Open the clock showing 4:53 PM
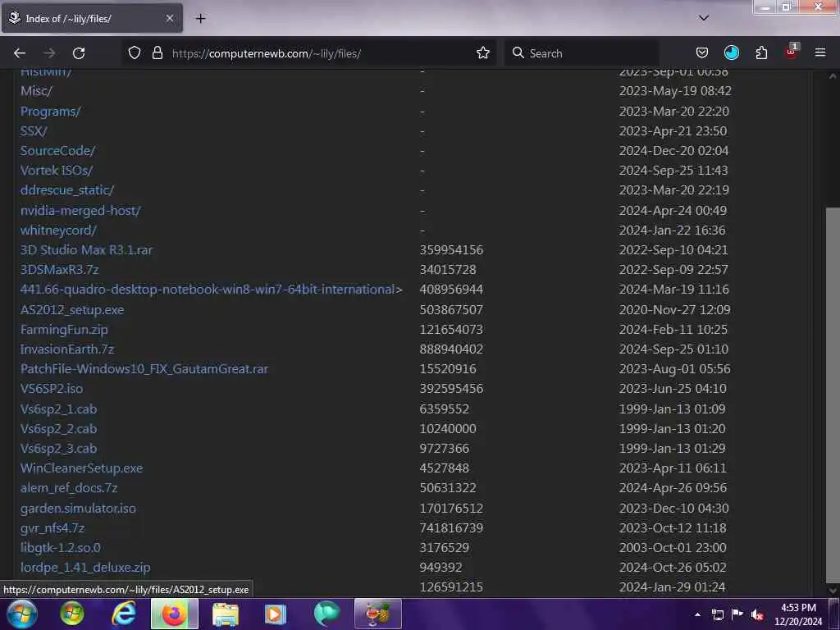Viewport: 840px width, 630px height. (798, 614)
